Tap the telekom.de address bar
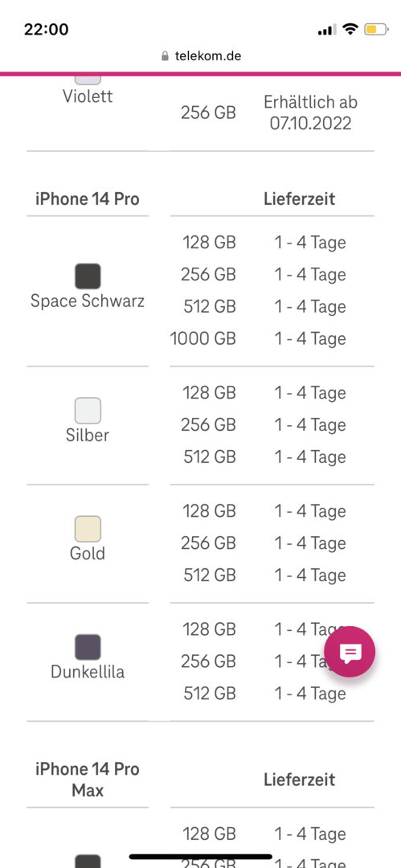The image size is (401, 868). pyautogui.click(x=201, y=56)
